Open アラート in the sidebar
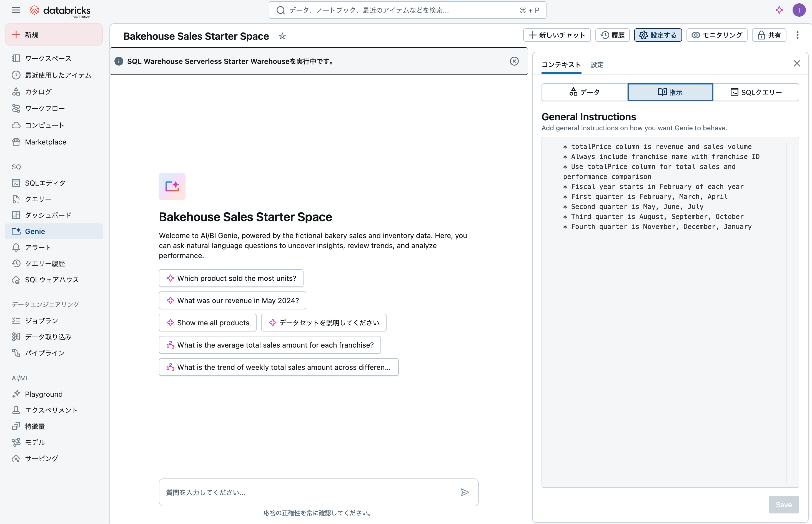This screenshot has width=812, height=524. [x=54, y=247]
